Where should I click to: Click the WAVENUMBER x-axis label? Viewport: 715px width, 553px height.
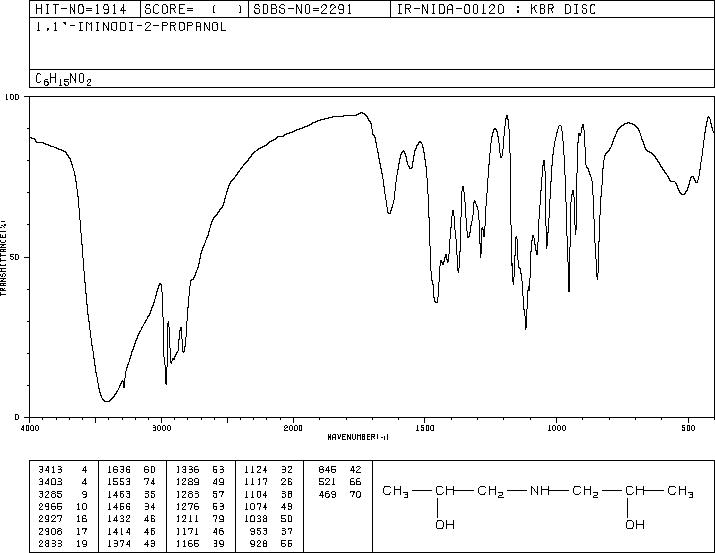[358, 437]
